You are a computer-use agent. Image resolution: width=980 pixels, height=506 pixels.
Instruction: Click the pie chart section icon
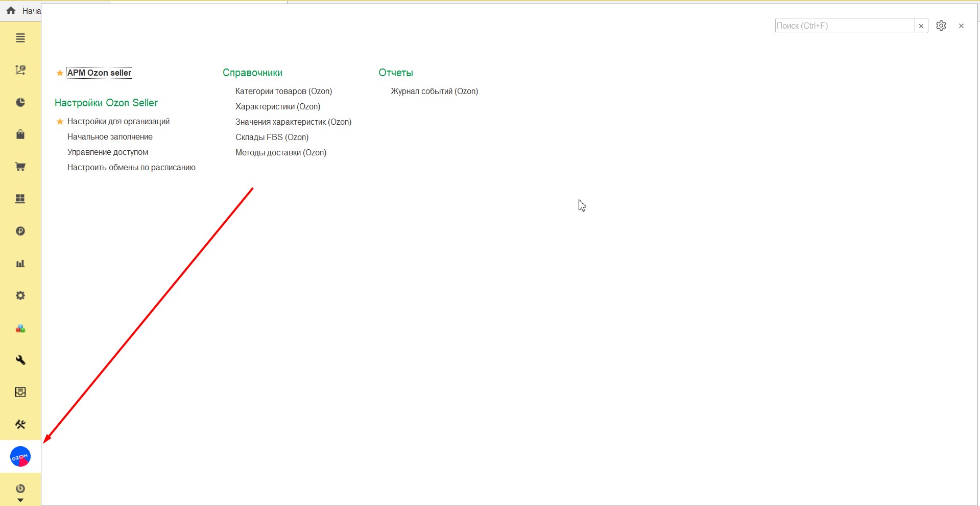pos(20,102)
